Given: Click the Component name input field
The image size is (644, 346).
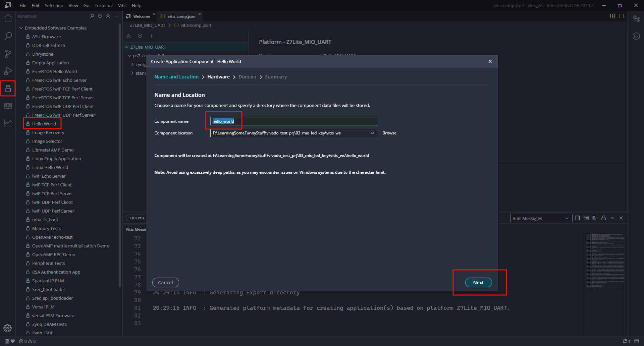Looking at the screenshot, I should [294, 121].
